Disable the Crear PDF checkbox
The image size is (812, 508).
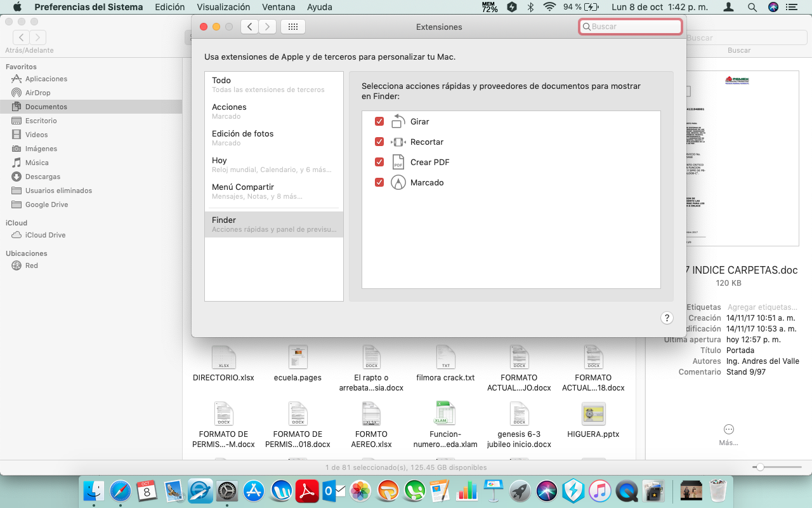pyautogui.click(x=379, y=162)
